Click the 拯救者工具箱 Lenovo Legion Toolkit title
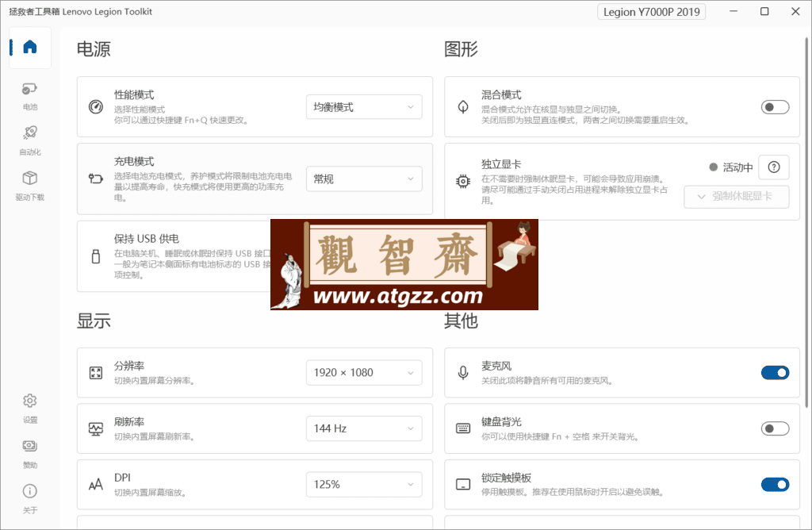The image size is (812, 530). coord(81,11)
